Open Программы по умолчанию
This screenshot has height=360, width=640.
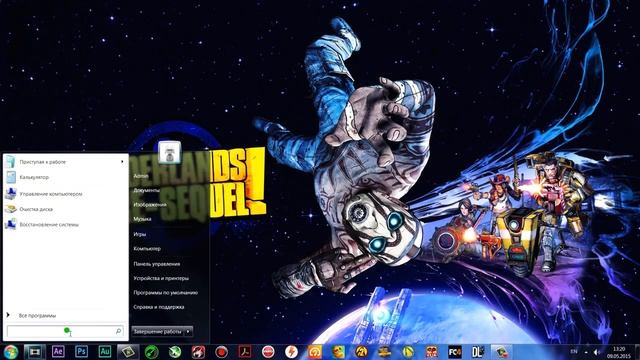tap(165, 292)
